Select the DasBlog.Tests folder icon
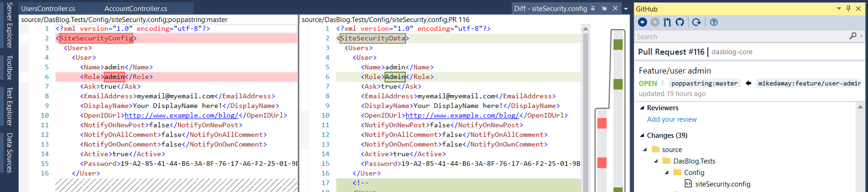 tap(666, 161)
